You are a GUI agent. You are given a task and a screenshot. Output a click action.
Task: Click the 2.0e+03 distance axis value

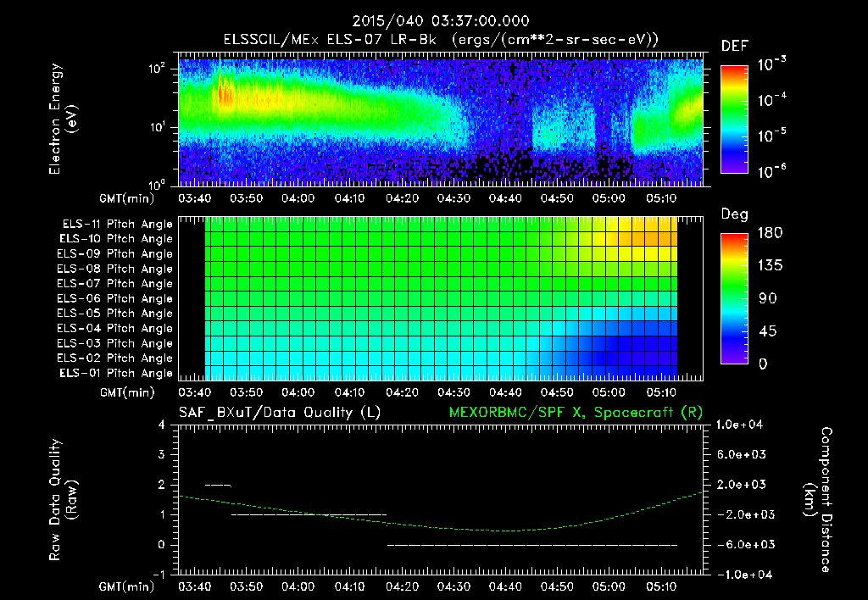pyautogui.click(x=742, y=484)
